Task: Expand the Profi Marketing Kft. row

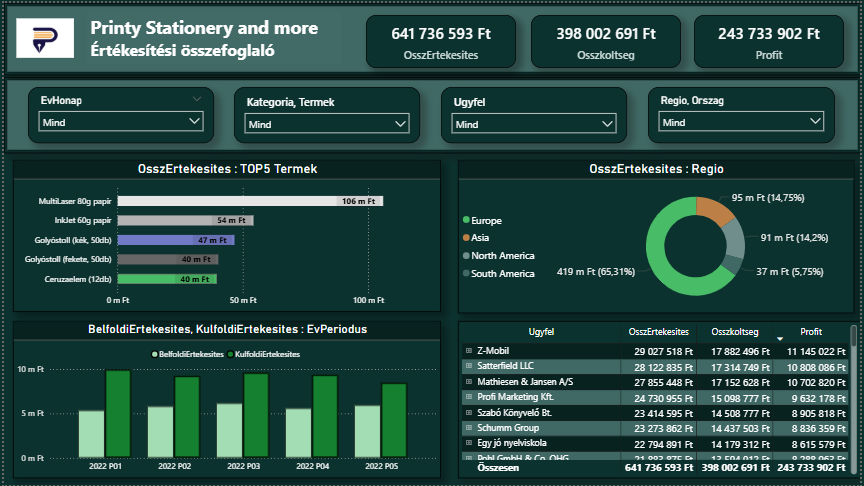Action: (x=469, y=397)
